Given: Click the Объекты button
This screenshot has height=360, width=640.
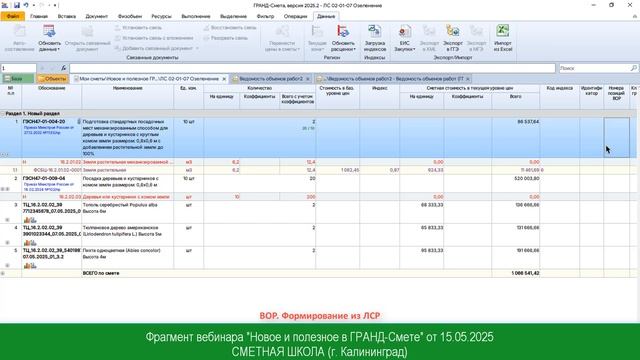Looking at the screenshot, I should (52, 79).
